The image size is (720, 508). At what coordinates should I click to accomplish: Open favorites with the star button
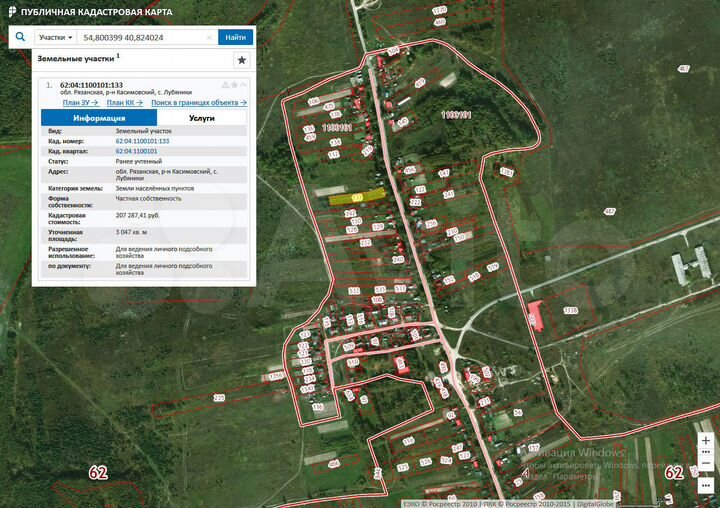[241, 60]
